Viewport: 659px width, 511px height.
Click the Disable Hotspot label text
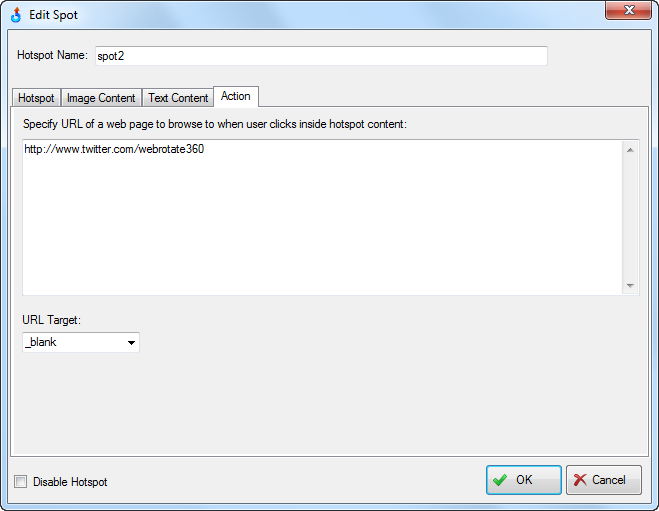(70, 482)
